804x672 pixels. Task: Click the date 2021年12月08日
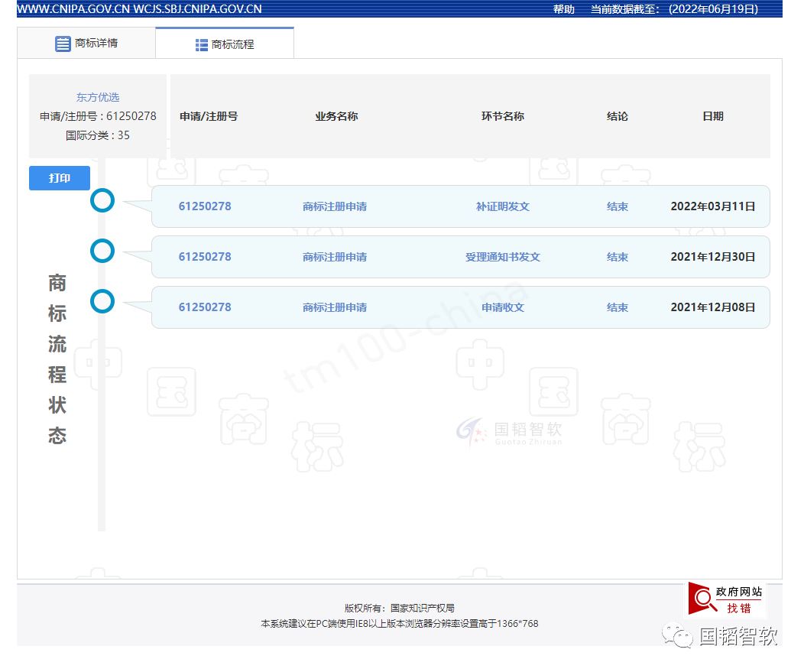pos(713,307)
